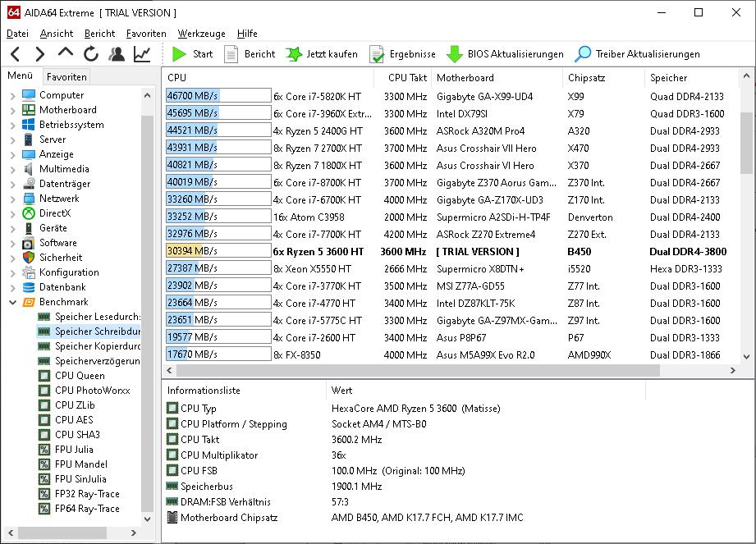Viewport: 756px width, 544px height.
Task: Open the Datei menu
Action: point(18,34)
